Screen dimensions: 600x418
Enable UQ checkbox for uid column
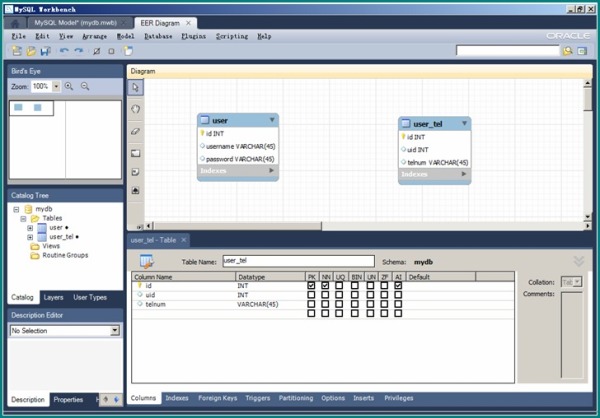pos(339,295)
